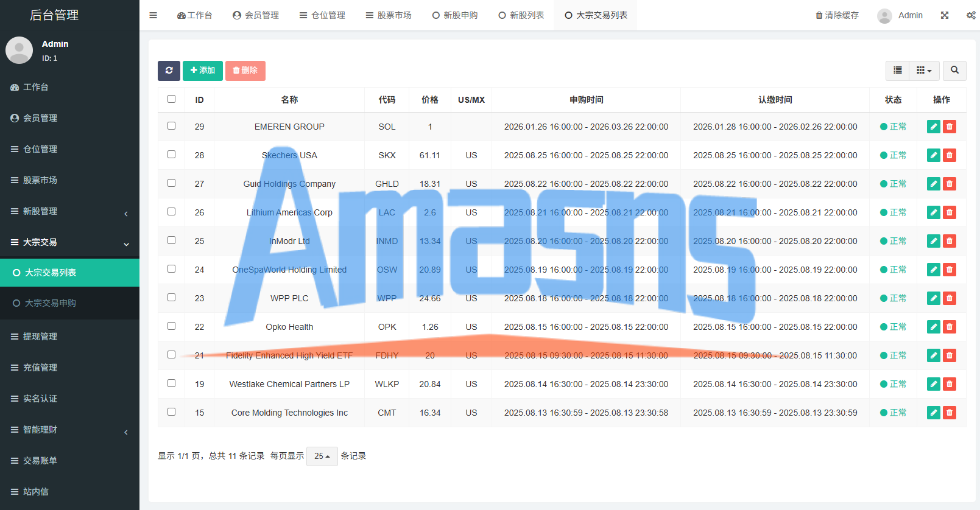The width and height of the screenshot is (980, 510).
Task: Select the 股票市场 top tab
Action: [389, 15]
